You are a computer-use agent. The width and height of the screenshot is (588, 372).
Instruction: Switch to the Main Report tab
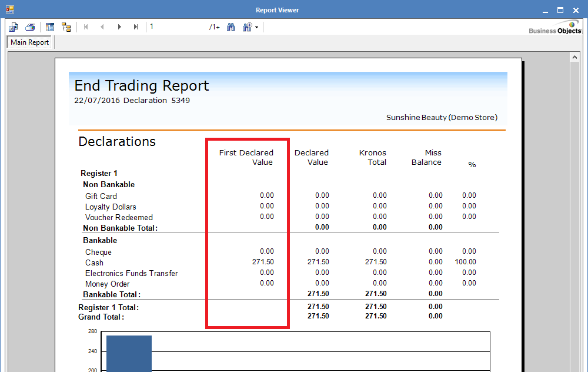click(29, 42)
